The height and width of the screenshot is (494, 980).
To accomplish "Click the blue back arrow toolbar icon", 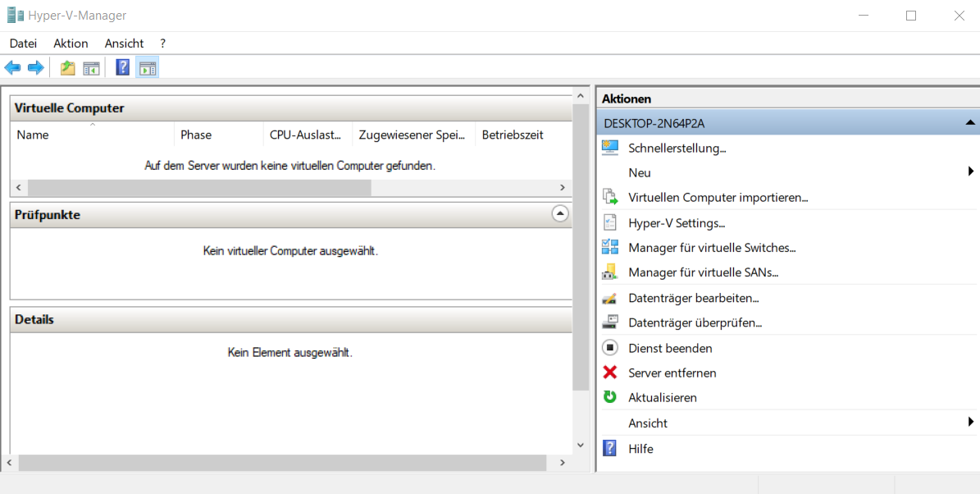I will [x=12, y=68].
